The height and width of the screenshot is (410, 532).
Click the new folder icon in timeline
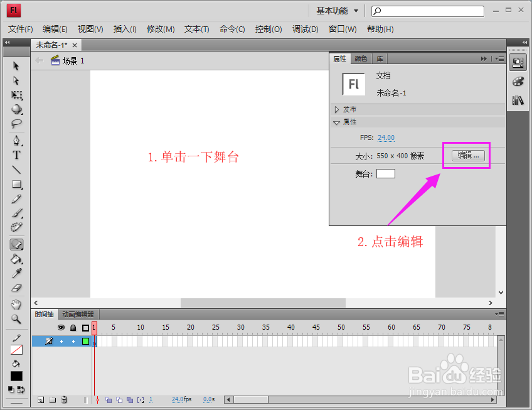(52, 400)
